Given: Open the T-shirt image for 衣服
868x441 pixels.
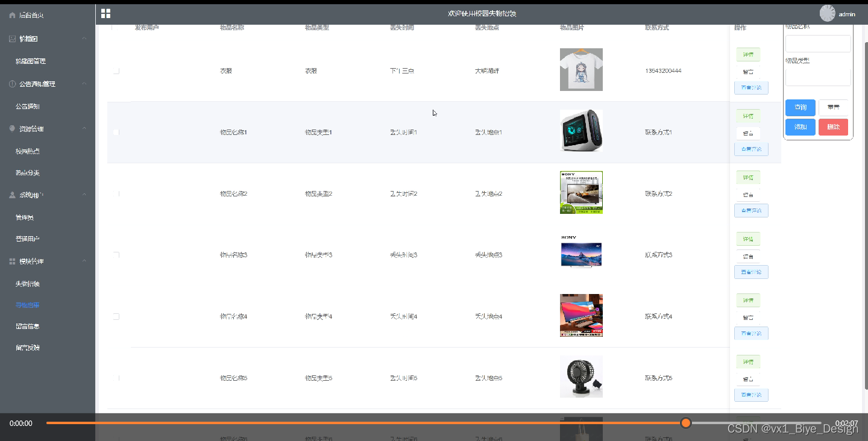Looking at the screenshot, I should coord(581,69).
